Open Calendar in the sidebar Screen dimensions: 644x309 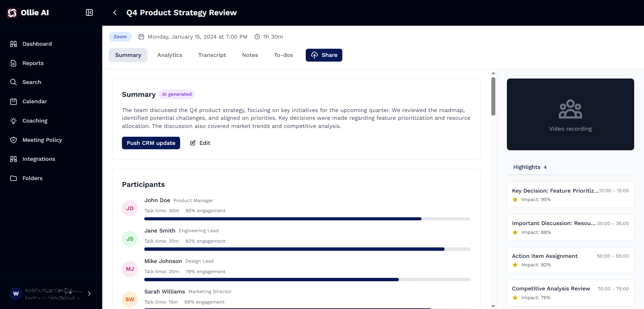pyautogui.click(x=34, y=102)
